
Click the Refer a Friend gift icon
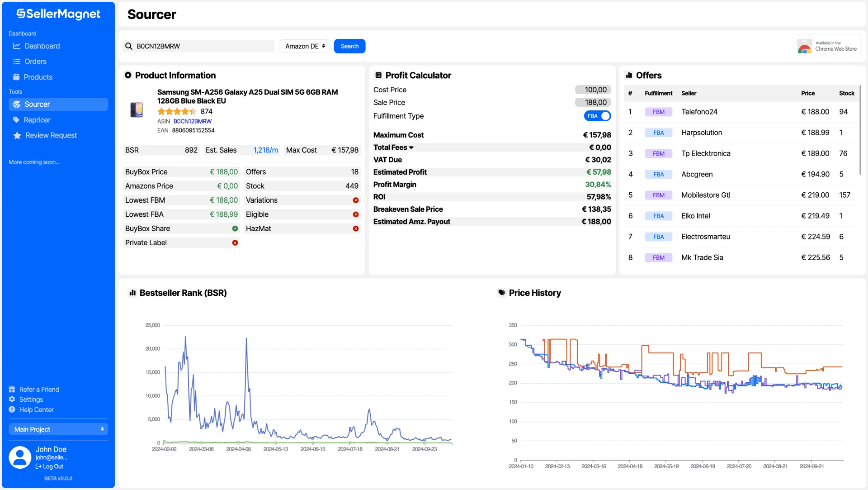pyautogui.click(x=12, y=390)
